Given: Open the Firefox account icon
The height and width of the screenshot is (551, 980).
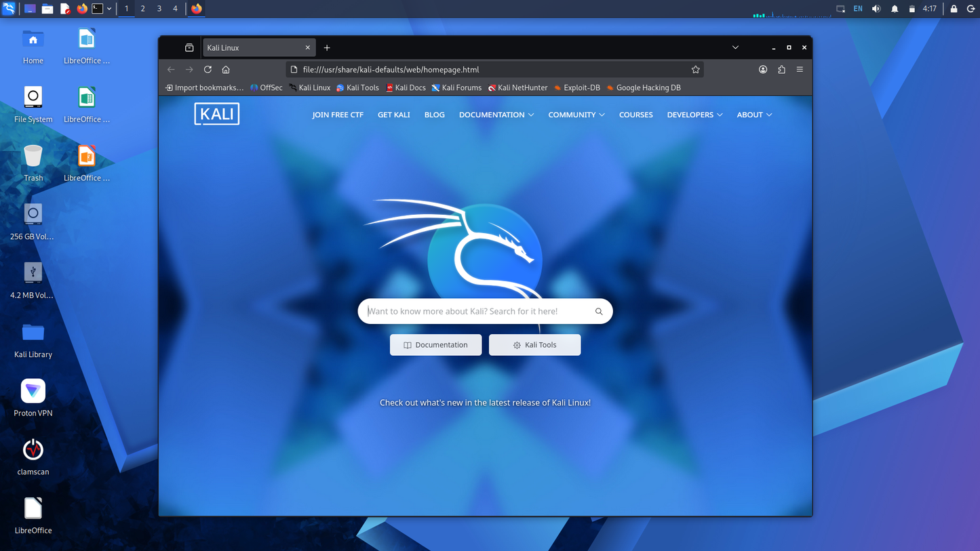Looking at the screenshot, I should 763,69.
